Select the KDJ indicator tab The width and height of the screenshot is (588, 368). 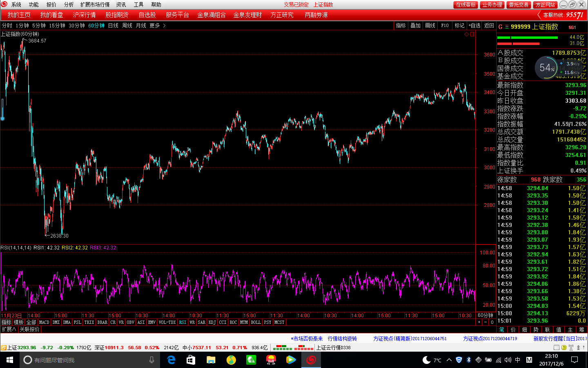point(212,322)
